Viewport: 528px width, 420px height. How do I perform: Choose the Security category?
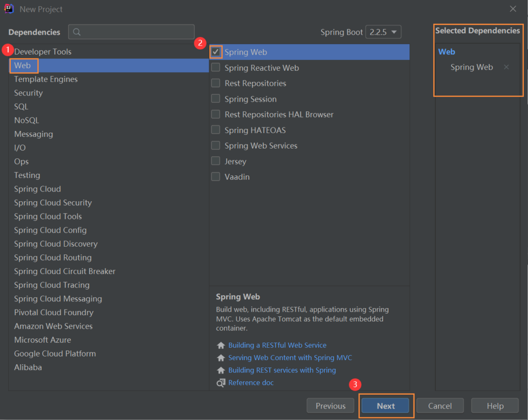pyautogui.click(x=109, y=93)
